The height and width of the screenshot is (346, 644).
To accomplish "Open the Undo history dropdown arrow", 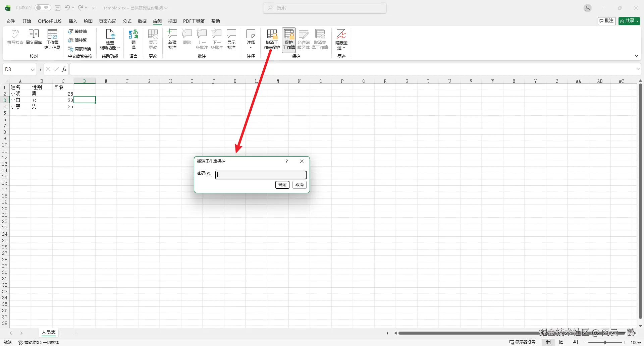I will tap(73, 8).
